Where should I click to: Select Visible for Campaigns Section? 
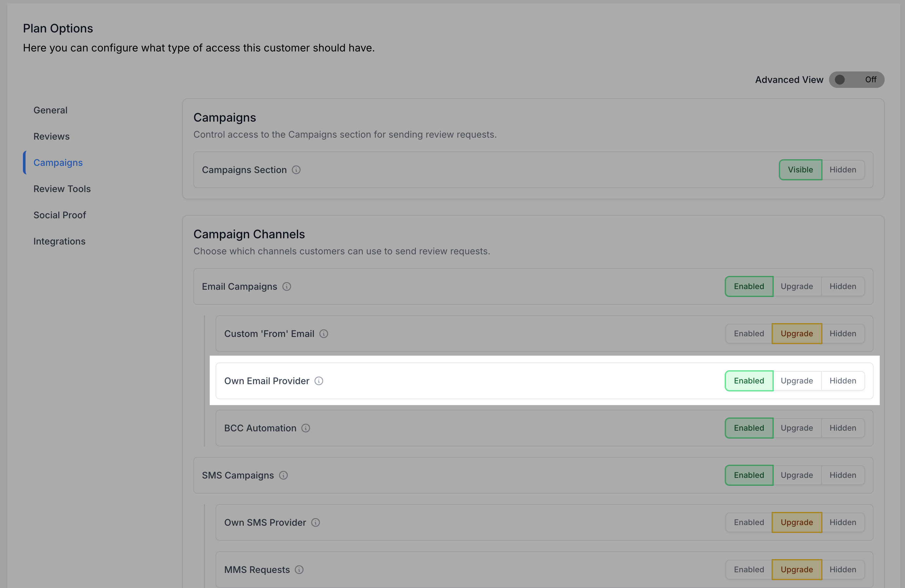(800, 170)
